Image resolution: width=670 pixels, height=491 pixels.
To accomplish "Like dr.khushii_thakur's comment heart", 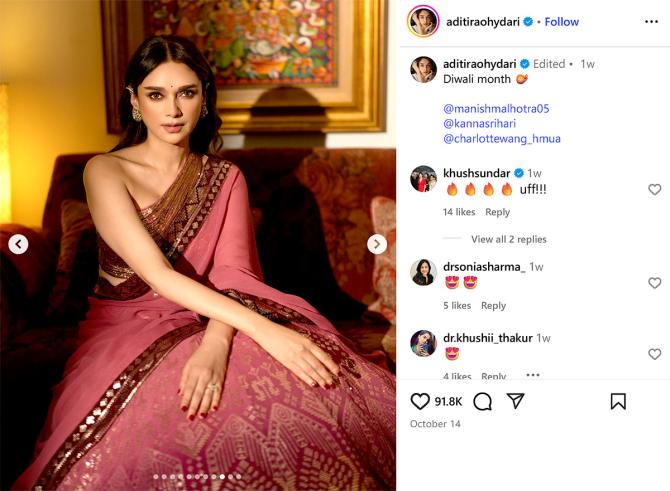I will pos(654,354).
